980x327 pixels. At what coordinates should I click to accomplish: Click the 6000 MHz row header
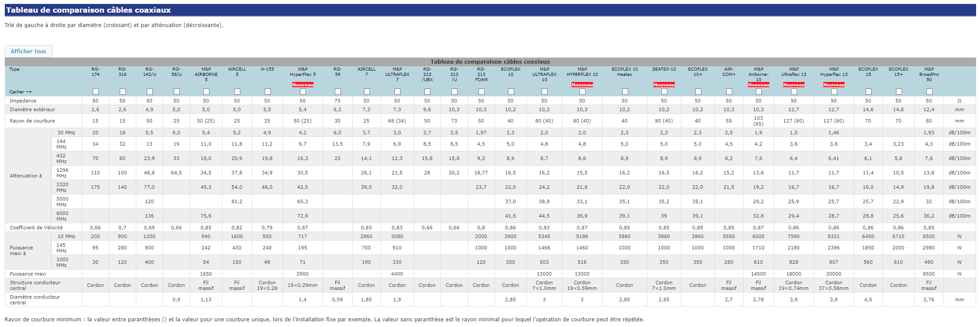click(62, 216)
